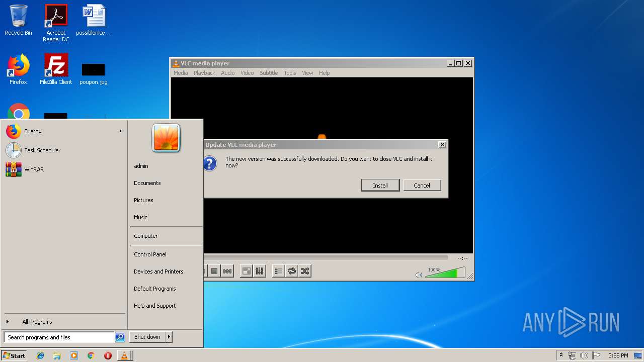Open the VLC Audio menu
The width and height of the screenshot is (644, 362).
pyautogui.click(x=228, y=73)
